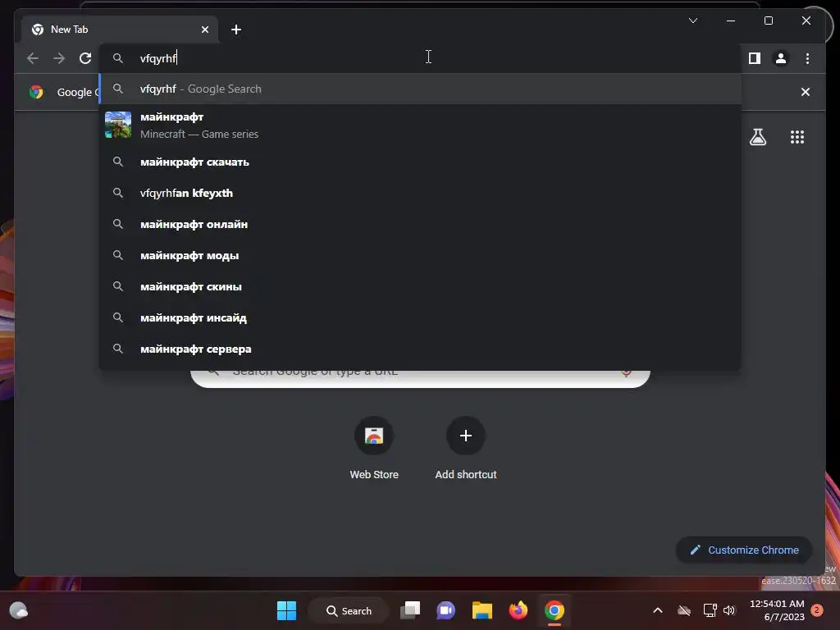Open Chrome's three-dot menu
Image resolution: width=840 pixels, height=630 pixels.
tap(807, 58)
